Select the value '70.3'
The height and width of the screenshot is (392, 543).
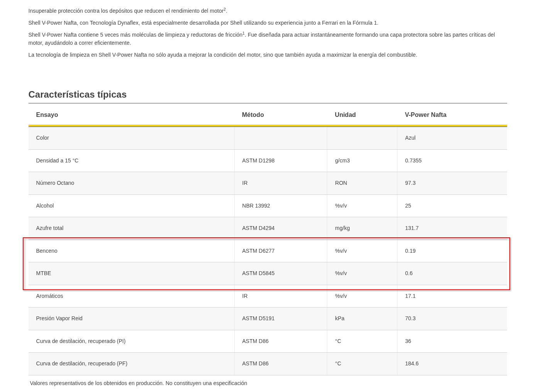click(x=410, y=318)
